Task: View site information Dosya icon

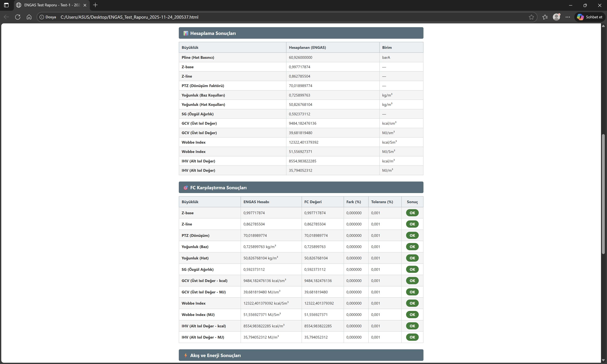Action: pyautogui.click(x=42, y=17)
